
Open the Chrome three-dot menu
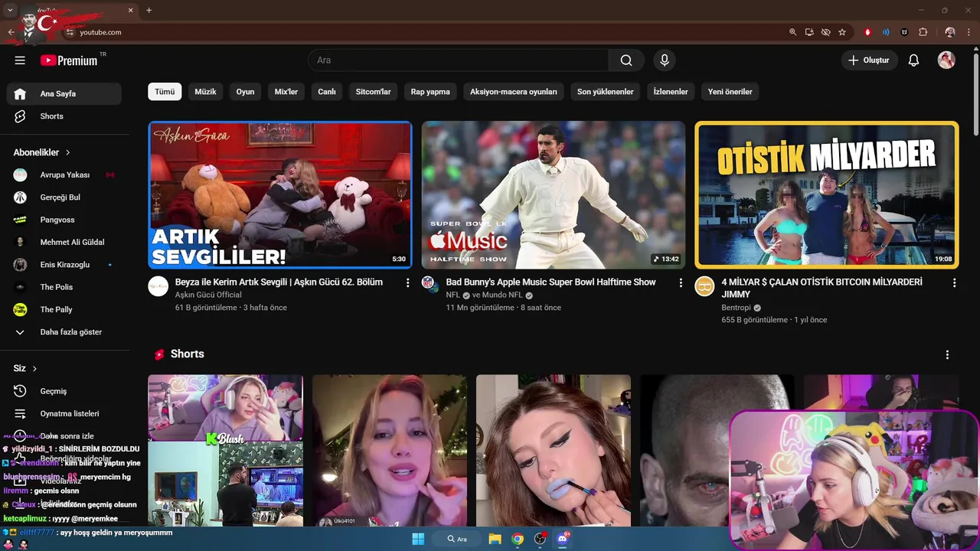(x=969, y=32)
